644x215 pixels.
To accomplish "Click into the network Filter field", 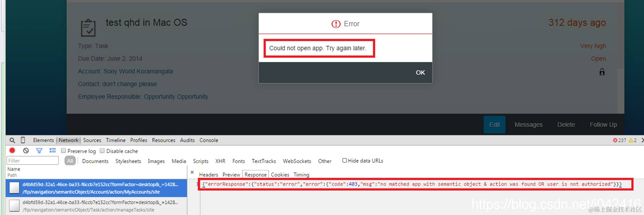I will coord(32,161).
